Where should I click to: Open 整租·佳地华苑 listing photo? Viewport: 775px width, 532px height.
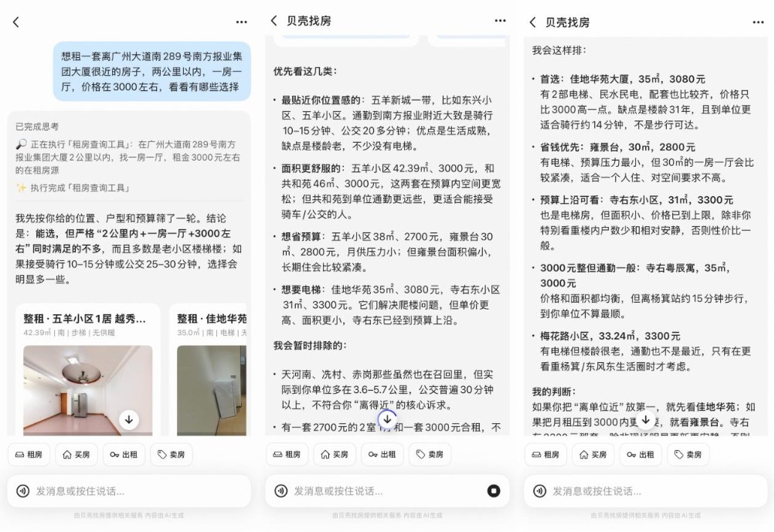tap(212, 390)
